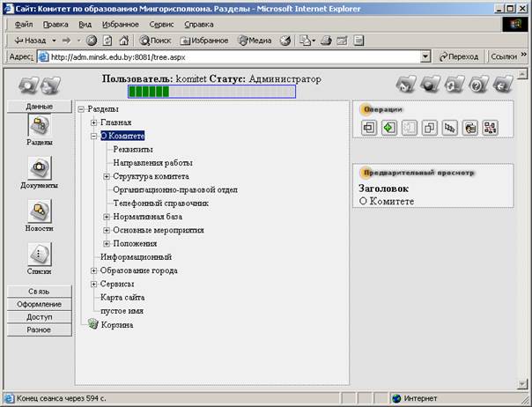Open the Разделы icon in the sidebar
Screen dimensions: 532x407
(40, 125)
